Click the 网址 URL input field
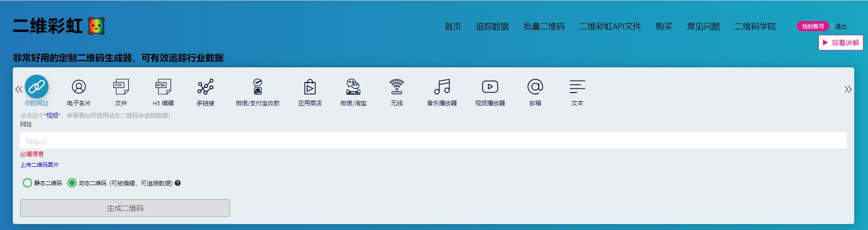This screenshot has height=230, width=868. [433, 141]
